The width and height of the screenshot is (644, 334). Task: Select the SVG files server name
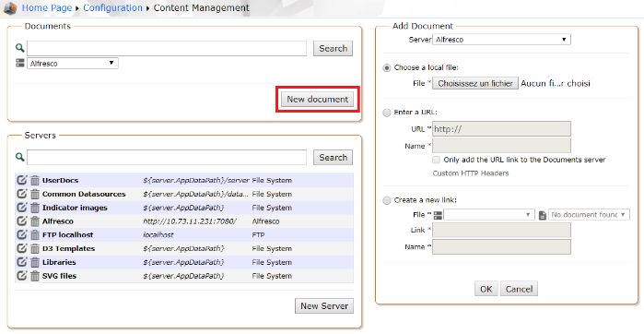(59, 276)
